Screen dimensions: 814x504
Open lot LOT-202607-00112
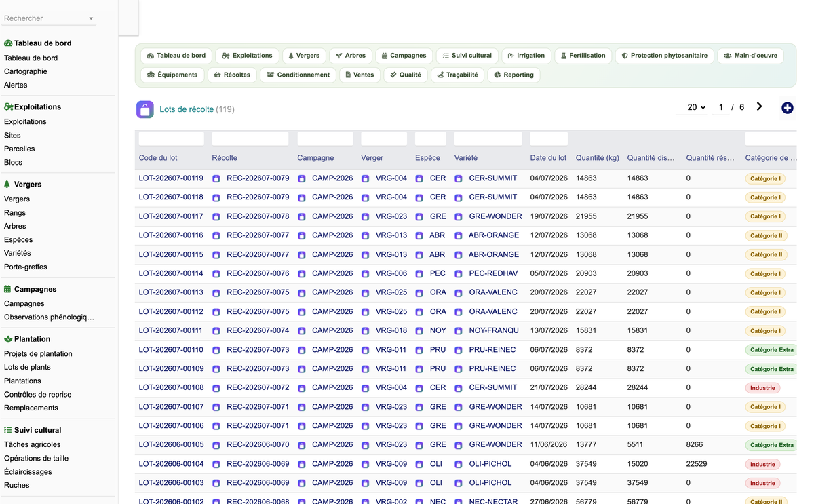pos(171,311)
